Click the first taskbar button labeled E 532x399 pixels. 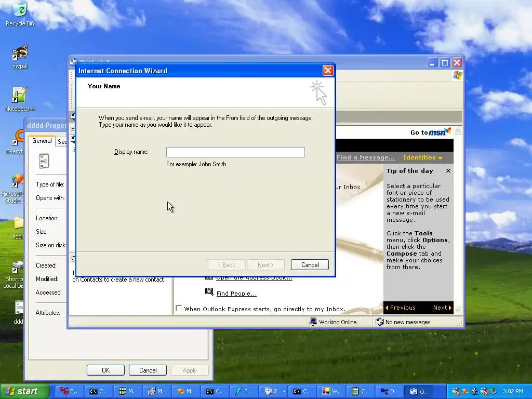69,391
